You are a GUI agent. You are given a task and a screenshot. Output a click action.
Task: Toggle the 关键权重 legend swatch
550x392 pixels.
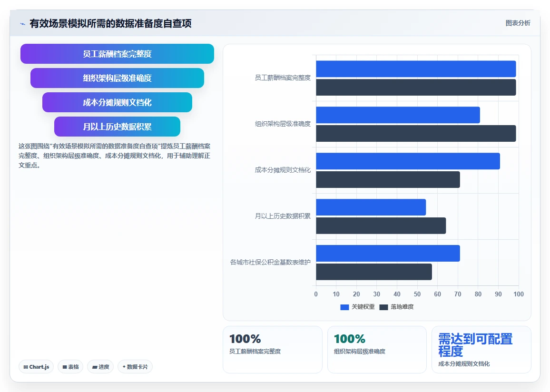coord(344,307)
